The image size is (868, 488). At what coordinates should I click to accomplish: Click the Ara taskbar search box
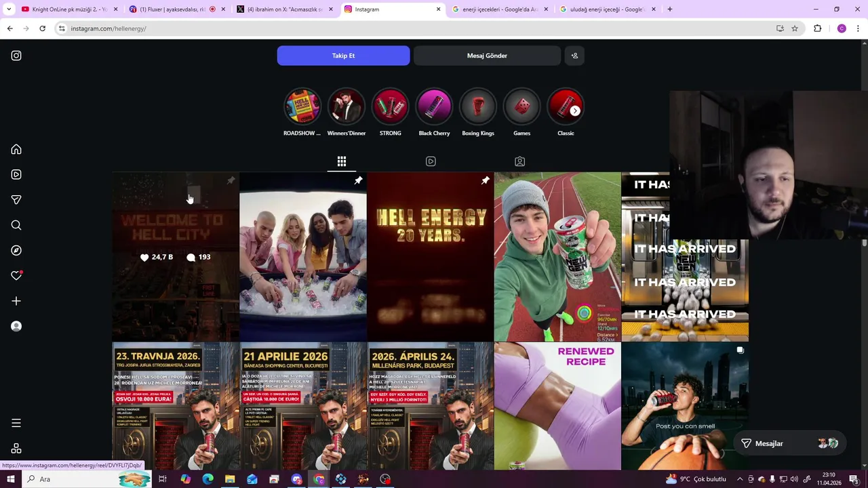click(87, 479)
